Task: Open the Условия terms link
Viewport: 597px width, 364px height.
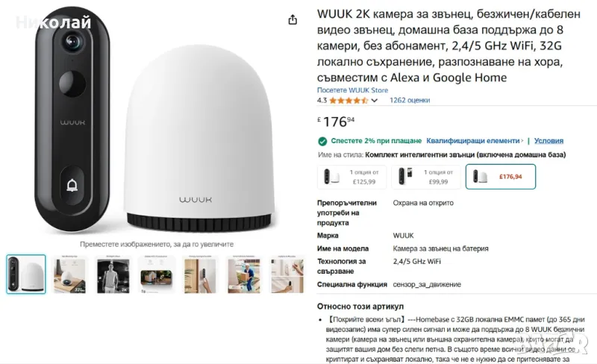Action: pyautogui.click(x=548, y=141)
